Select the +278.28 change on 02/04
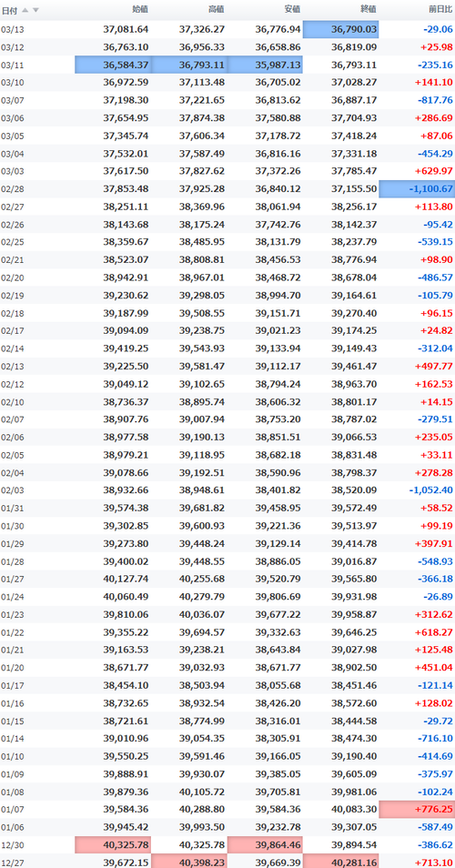Image resolution: width=455 pixels, height=868 pixels. pos(434,472)
